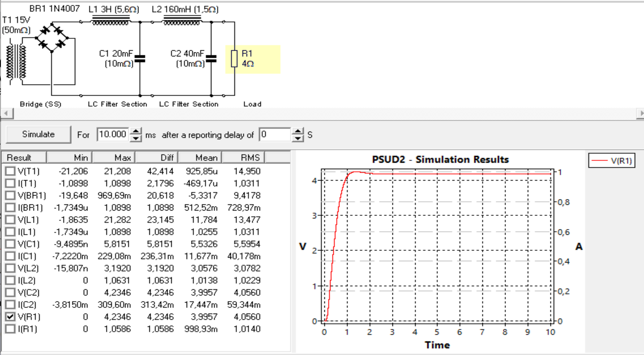The image size is (644, 355).
Task: Select the R1 4Ω load resistor symbol
Action: click(234, 58)
